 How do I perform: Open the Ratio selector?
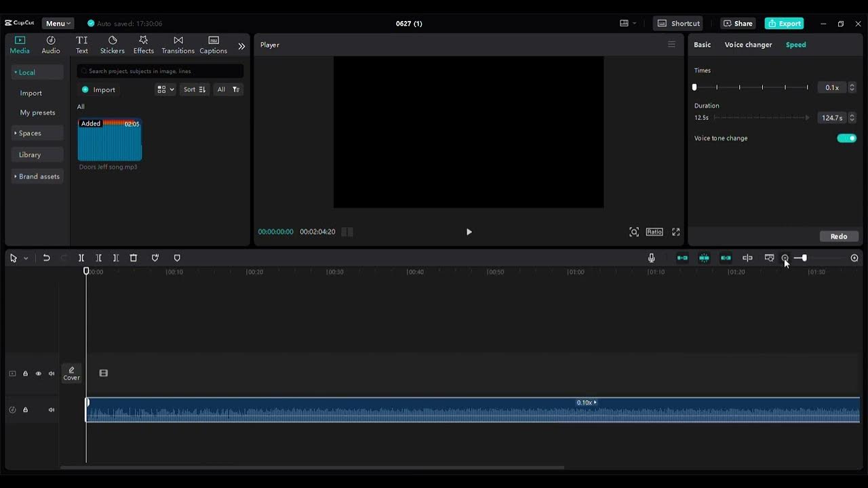(654, 232)
